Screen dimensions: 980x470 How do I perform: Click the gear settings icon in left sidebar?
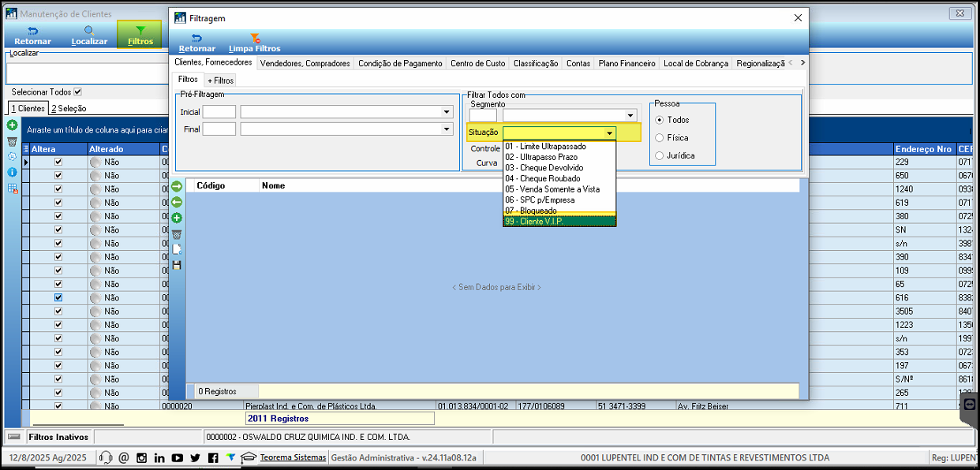[x=12, y=156]
